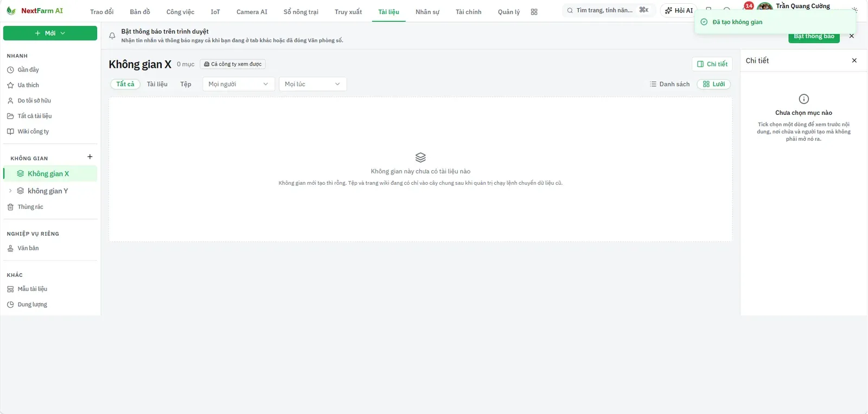Open Mẫu tài liệu templates
The width and height of the screenshot is (868, 414).
tap(50, 289)
